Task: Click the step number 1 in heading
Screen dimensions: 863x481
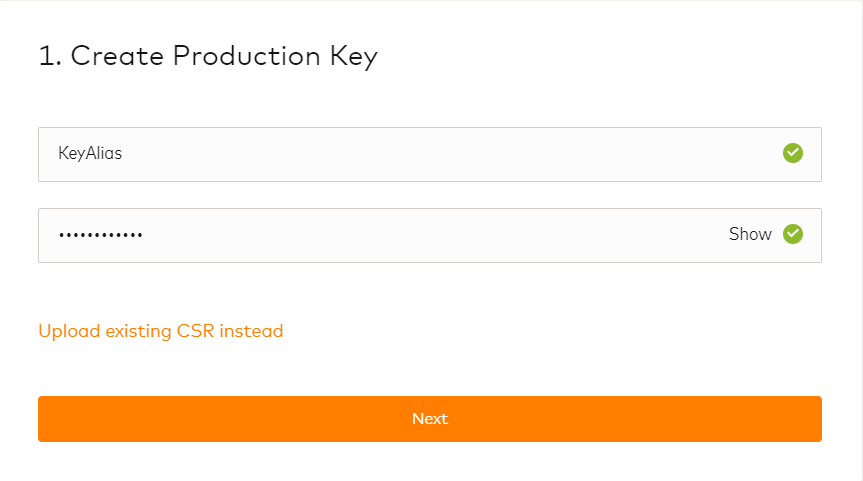Action: click(x=46, y=56)
